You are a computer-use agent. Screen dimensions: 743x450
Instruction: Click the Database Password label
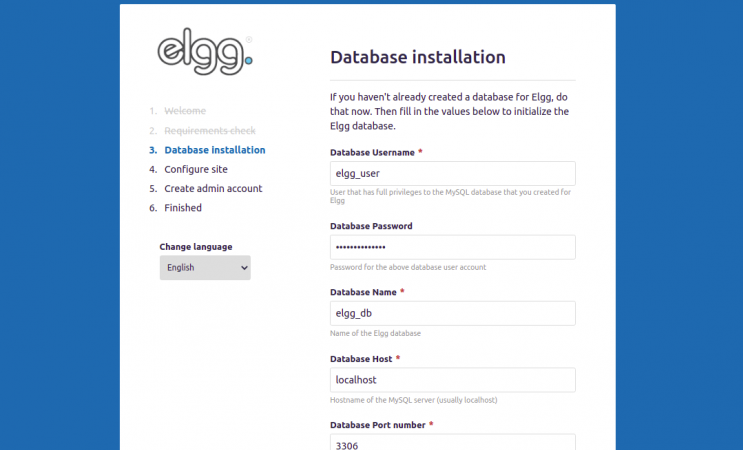pos(371,226)
